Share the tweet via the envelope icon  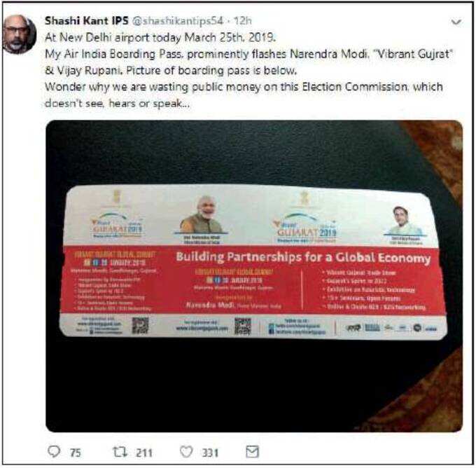click(252, 452)
